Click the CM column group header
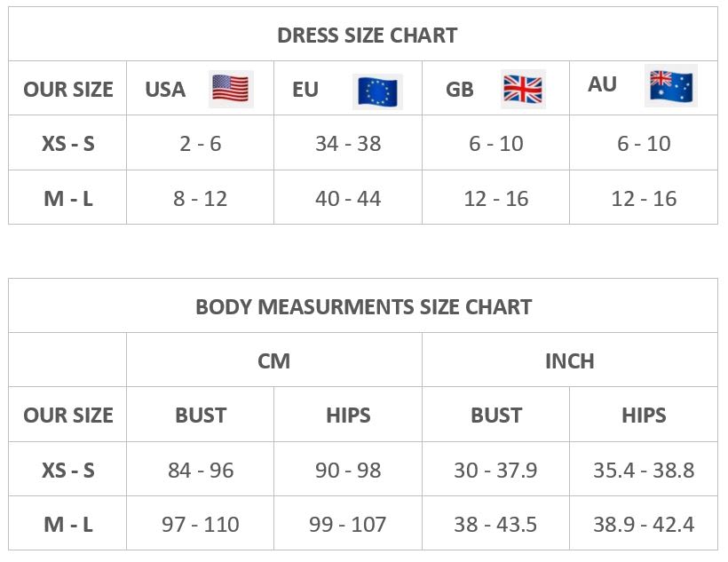Screen dimensions: 728x562 (273, 361)
